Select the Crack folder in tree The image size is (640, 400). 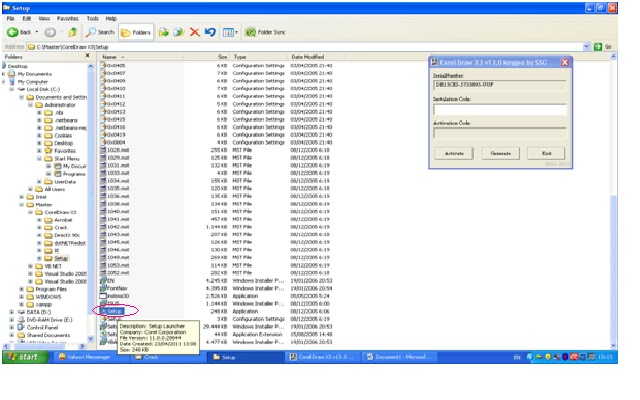[61, 227]
